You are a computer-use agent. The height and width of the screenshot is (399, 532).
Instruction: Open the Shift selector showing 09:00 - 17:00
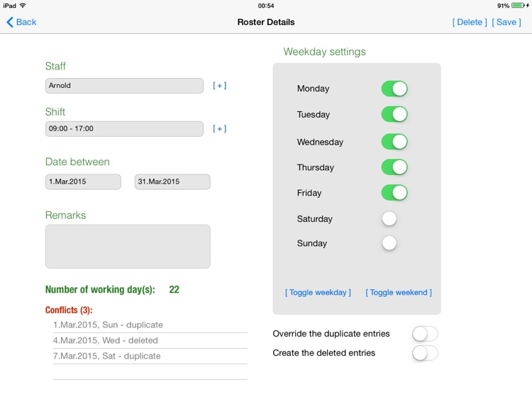point(124,129)
